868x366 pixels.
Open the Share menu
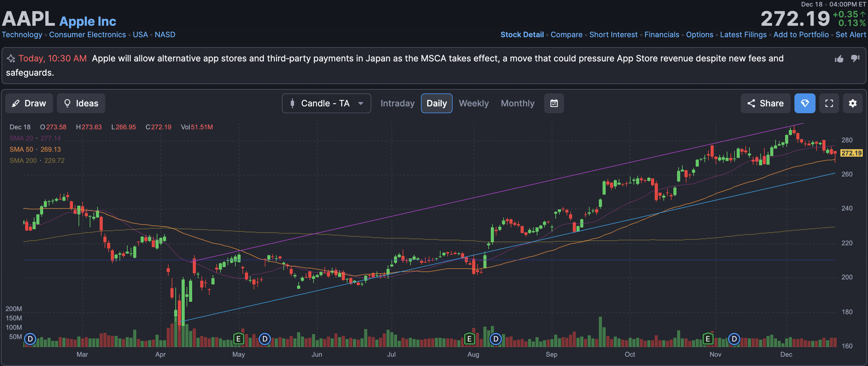pyautogui.click(x=765, y=103)
